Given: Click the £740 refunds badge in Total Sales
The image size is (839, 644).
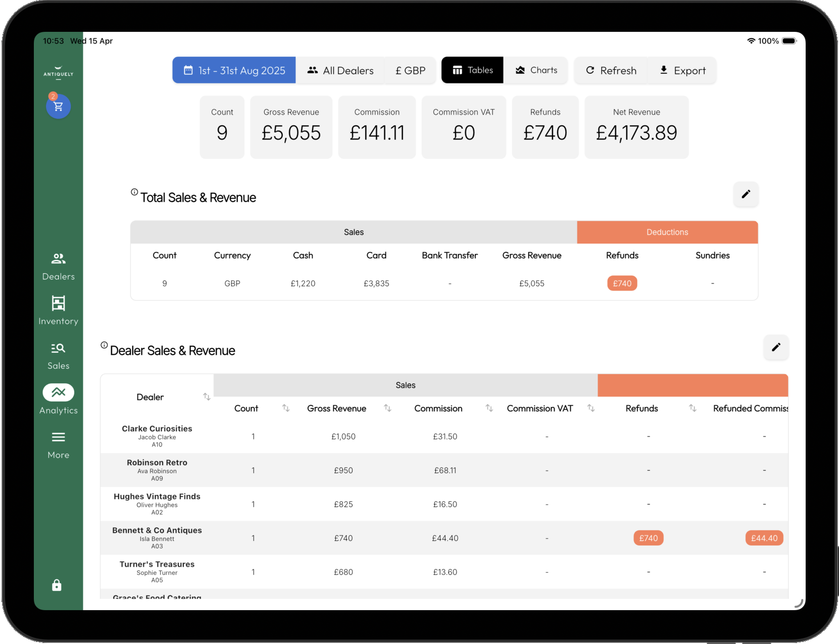Looking at the screenshot, I should point(622,283).
